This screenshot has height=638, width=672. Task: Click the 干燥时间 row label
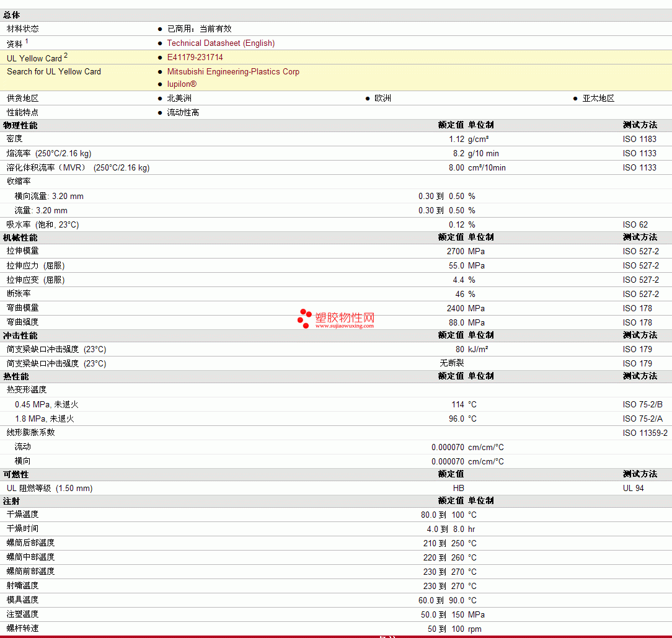coord(23,528)
